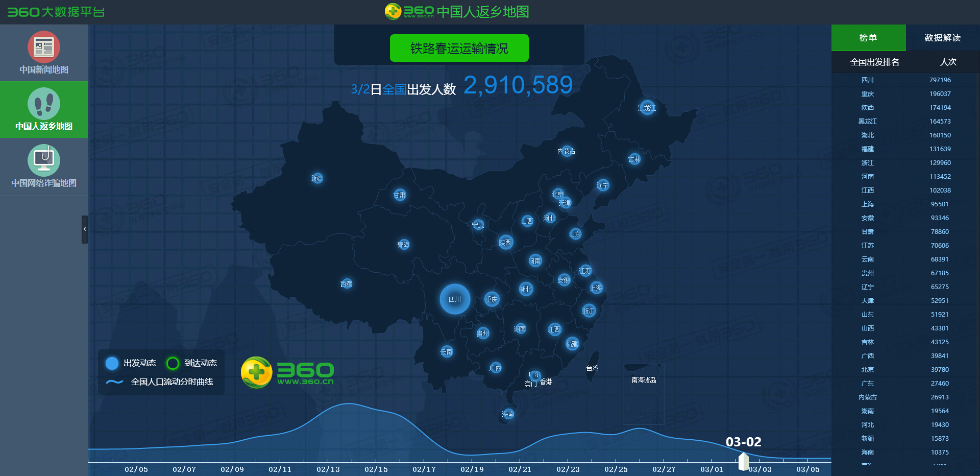
Task: Toggle the 出发动态 blue legend option
Action: (131, 363)
